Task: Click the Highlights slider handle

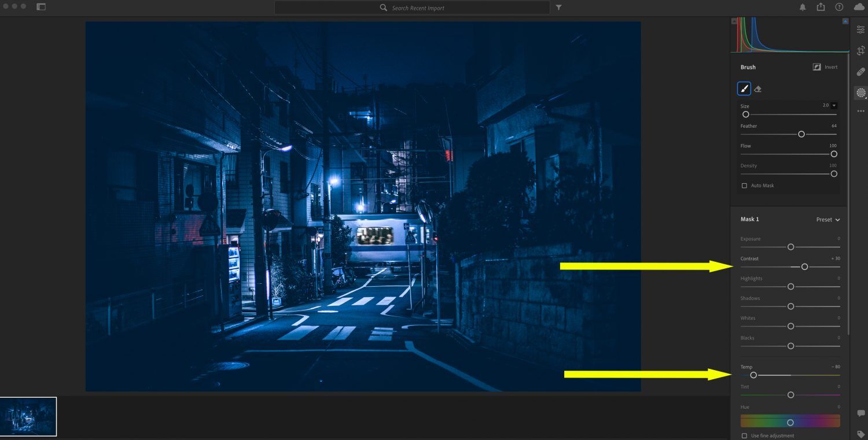Action: [x=790, y=286]
